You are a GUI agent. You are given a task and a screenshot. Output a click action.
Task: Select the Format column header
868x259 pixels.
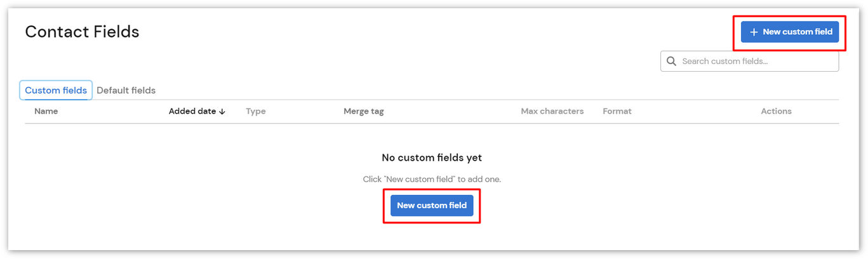(617, 111)
